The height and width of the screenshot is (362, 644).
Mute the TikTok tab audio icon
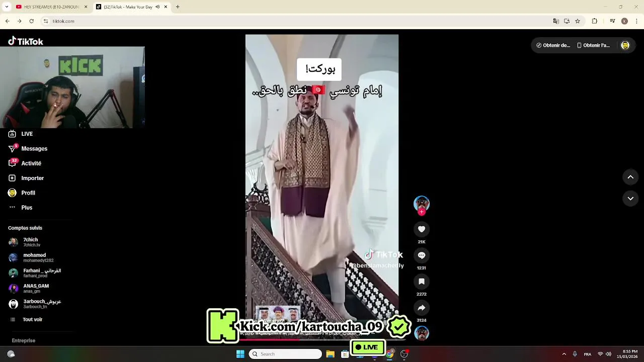point(158,7)
